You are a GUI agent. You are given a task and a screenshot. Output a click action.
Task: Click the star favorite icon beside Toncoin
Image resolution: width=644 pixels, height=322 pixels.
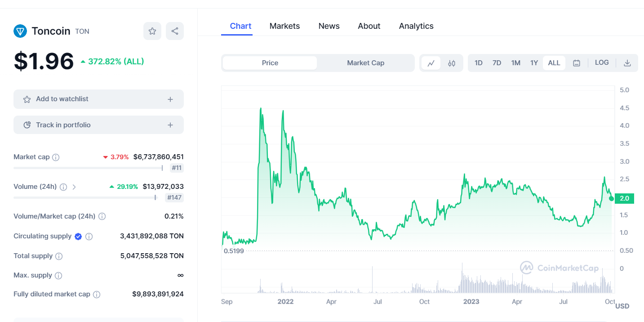click(x=152, y=31)
